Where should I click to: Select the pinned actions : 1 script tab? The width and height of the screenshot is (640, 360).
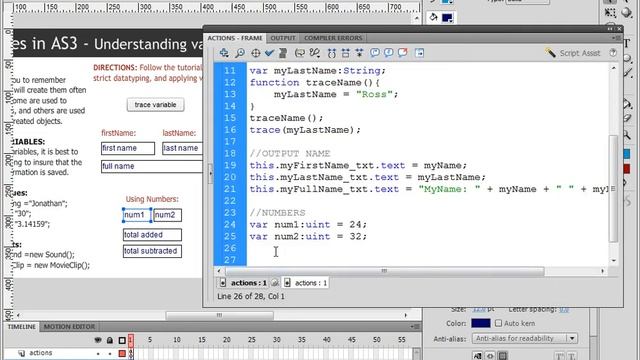244,282
